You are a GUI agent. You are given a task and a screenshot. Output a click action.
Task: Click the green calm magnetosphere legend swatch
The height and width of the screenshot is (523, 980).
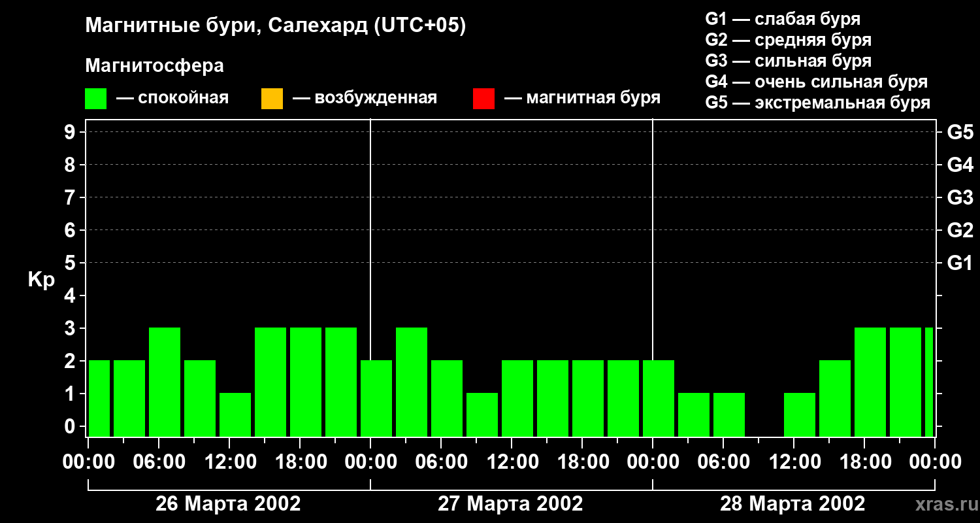96,99
